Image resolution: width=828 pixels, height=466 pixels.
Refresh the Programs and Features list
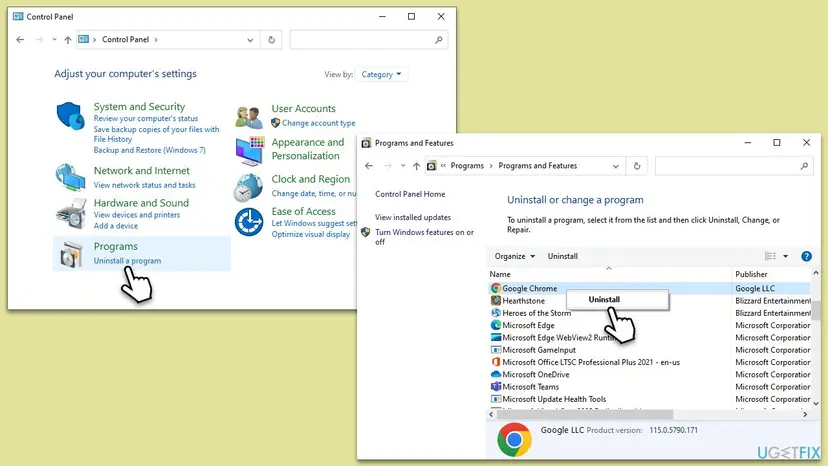click(637, 166)
